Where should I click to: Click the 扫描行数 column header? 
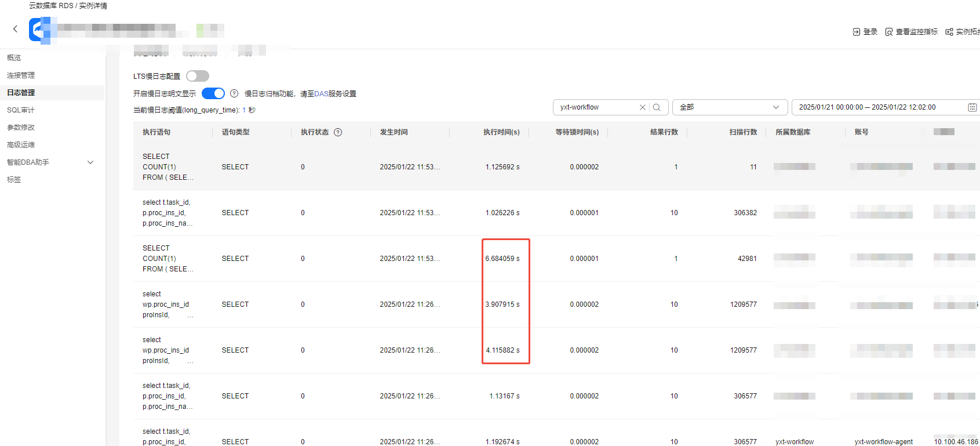click(x=743, y=132)
